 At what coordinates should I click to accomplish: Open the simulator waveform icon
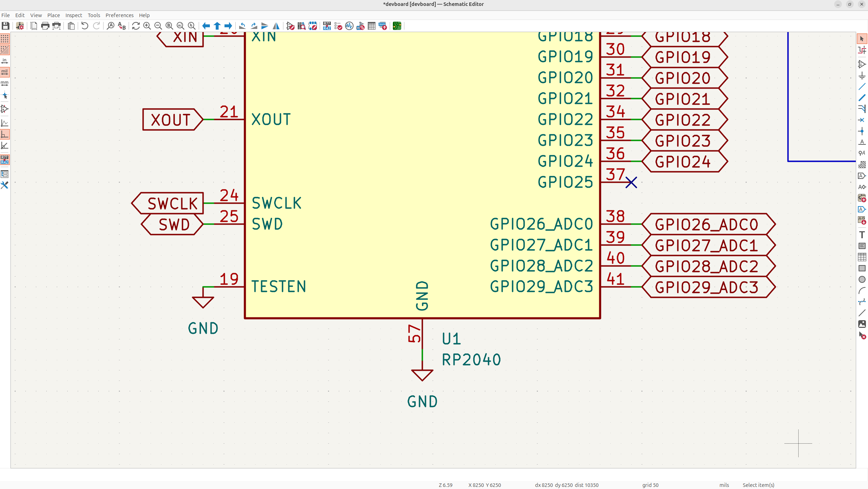(x=349, y=26)
